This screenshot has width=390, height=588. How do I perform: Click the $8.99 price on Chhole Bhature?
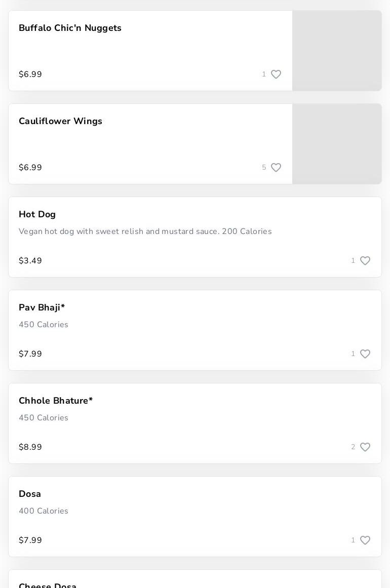point(30,447)
